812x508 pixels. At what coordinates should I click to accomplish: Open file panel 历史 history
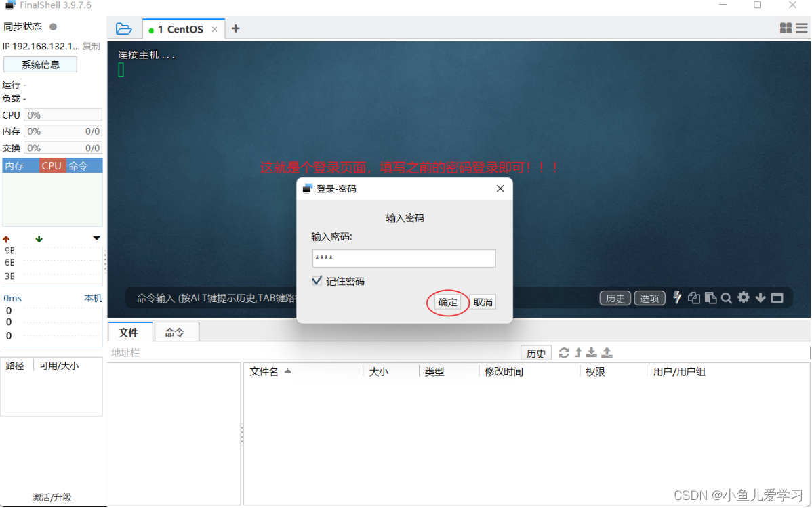coord(536,353)
